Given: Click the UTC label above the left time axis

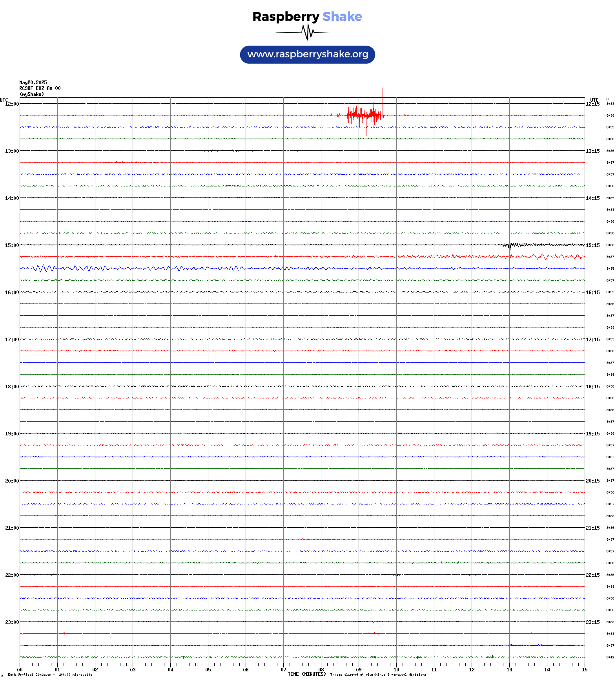Looking at the screenshot, I should click(x=4, y=100).
